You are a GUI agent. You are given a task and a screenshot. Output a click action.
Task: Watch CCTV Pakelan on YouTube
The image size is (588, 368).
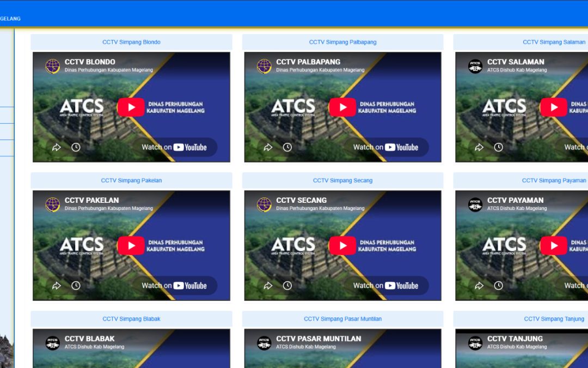point(174,286)
